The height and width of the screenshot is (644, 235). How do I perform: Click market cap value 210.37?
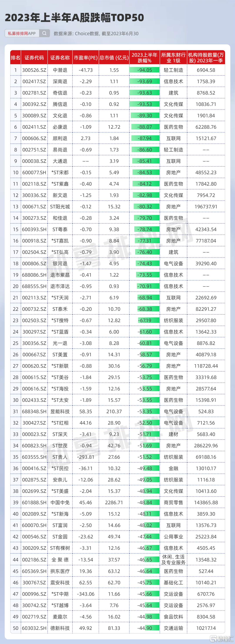[114, 411]
